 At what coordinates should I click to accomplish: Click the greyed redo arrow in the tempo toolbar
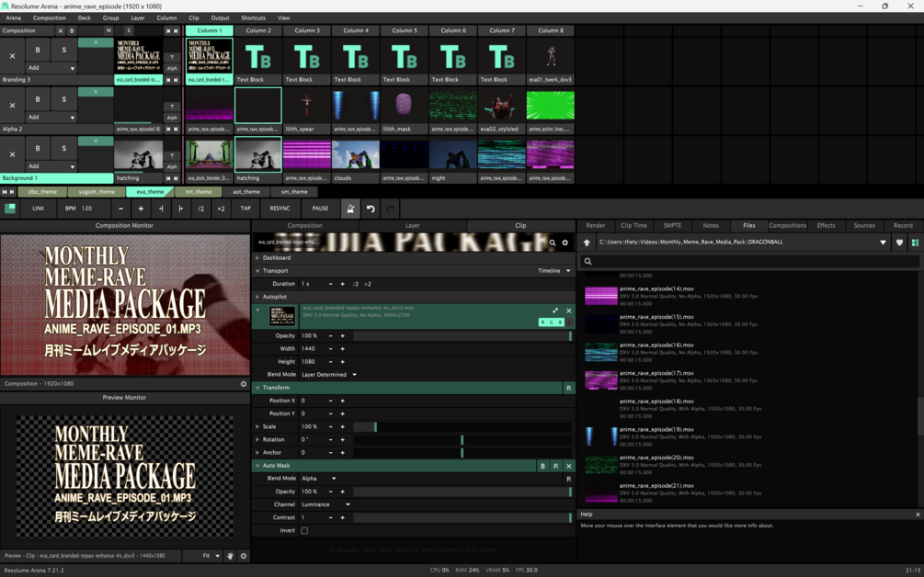[x=390, y=209]
